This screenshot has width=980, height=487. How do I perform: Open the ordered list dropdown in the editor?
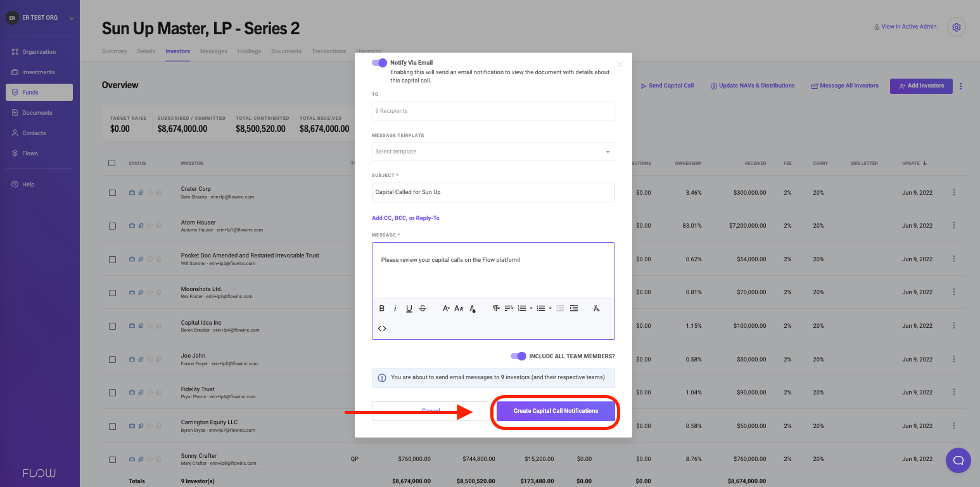coord(531,308)
